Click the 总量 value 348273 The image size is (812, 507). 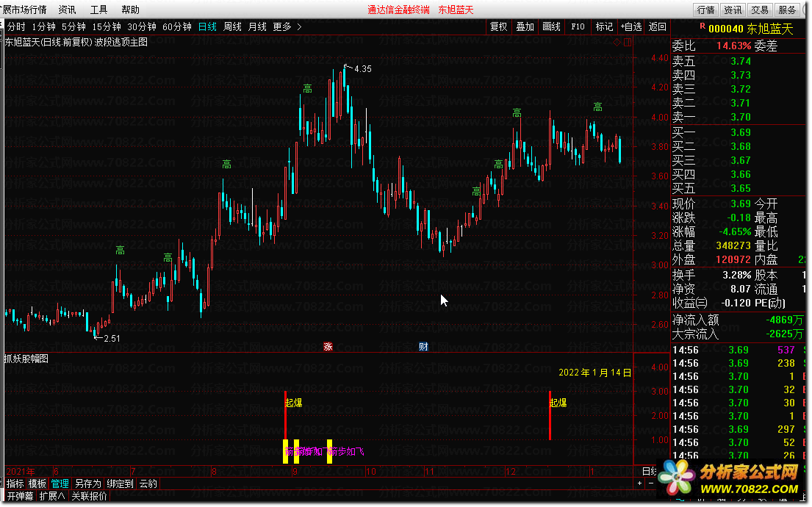point(733,245)
